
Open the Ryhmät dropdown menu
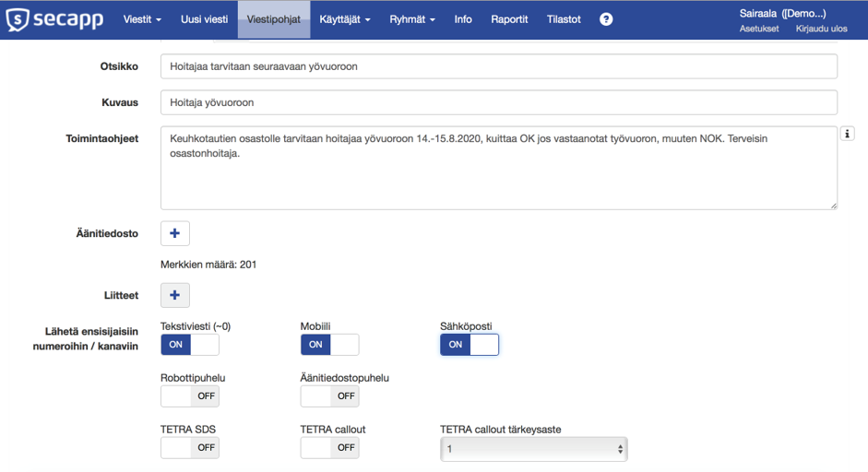tap(412, 19)
